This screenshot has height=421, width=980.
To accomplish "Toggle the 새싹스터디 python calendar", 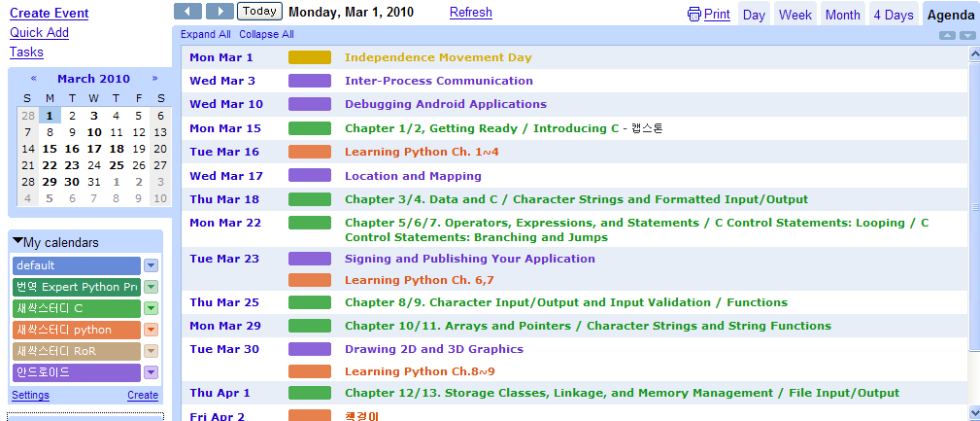I will pos(77,331).
